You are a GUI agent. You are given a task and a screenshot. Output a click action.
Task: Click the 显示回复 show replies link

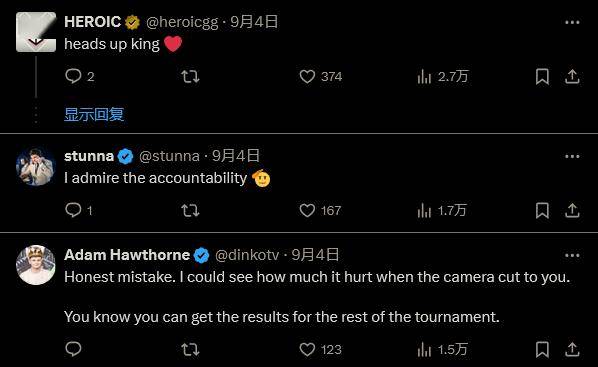(94, 114)
